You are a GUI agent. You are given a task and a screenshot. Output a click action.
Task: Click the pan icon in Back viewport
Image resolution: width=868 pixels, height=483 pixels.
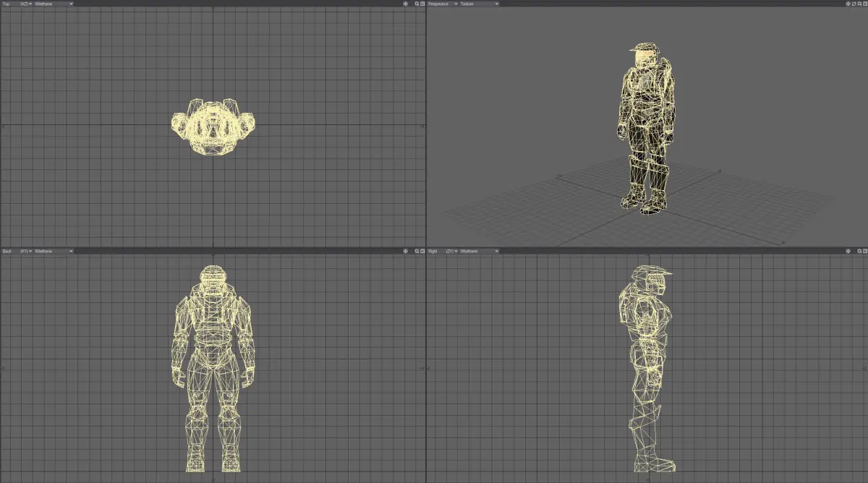406,251
